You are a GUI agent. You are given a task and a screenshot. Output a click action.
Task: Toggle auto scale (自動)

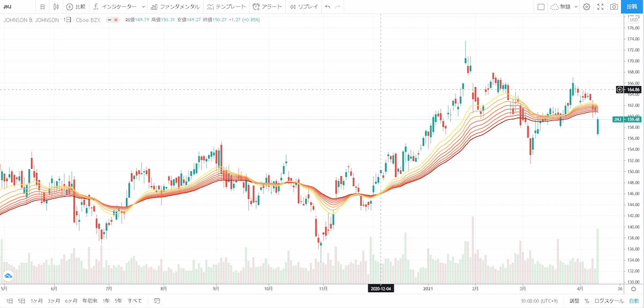(x=634, y=301)
